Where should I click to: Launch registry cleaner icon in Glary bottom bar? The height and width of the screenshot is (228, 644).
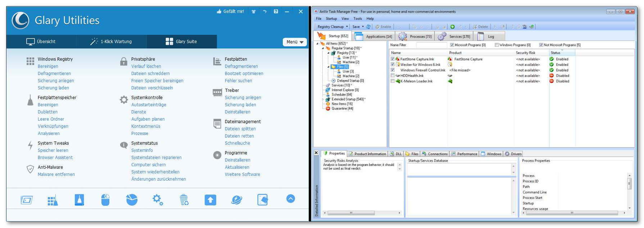click(53, 200)
